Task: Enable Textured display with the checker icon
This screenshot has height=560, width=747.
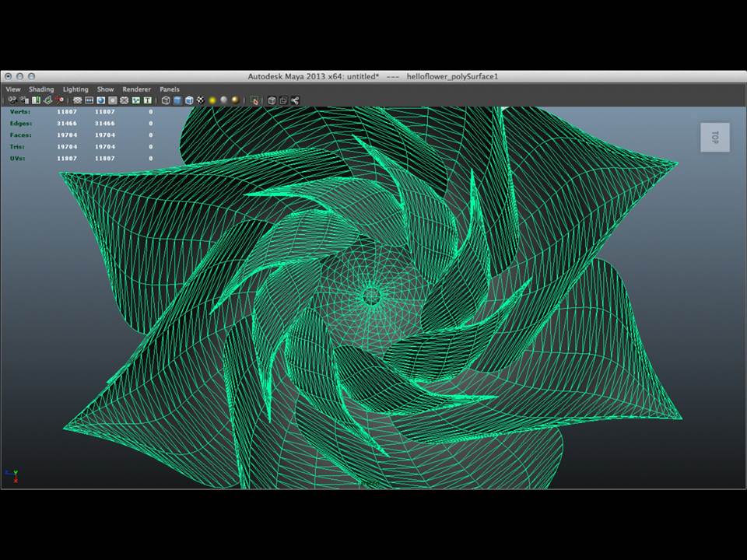Action: (x=201, y=100)
